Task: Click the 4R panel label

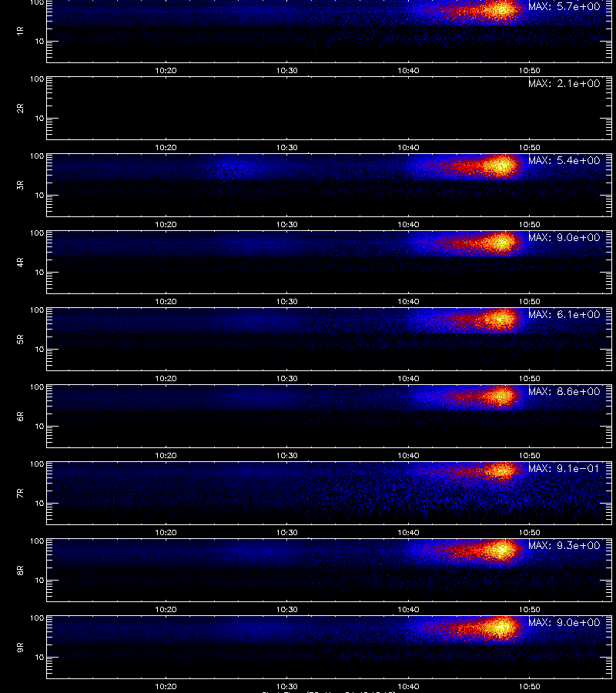Action: pos(20,262)
